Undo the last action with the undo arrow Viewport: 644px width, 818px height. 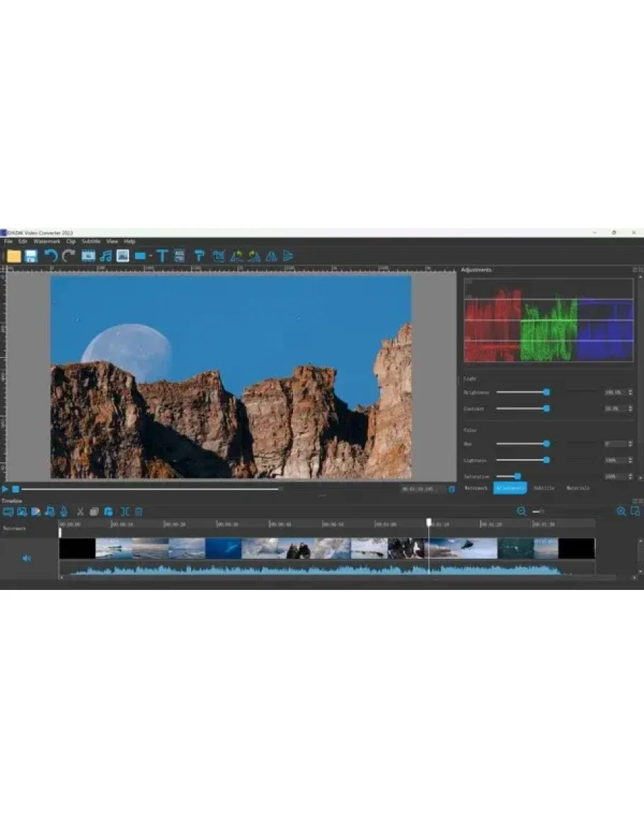(51, 256)
